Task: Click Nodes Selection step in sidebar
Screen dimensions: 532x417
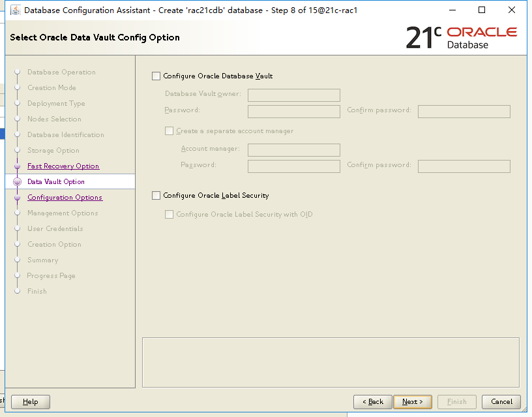Action: [54, 119]
